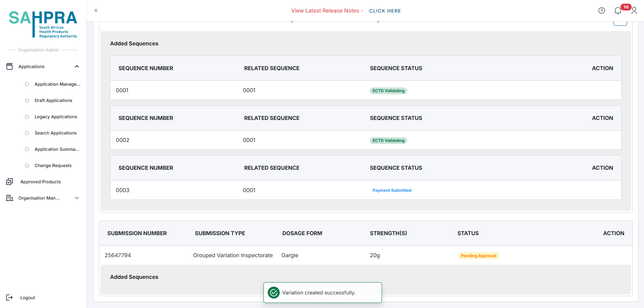The height and width of the screenshot is (308, 644).
Task: Click the Approved Products checkmark icon
Action: (x=9, y=182)
